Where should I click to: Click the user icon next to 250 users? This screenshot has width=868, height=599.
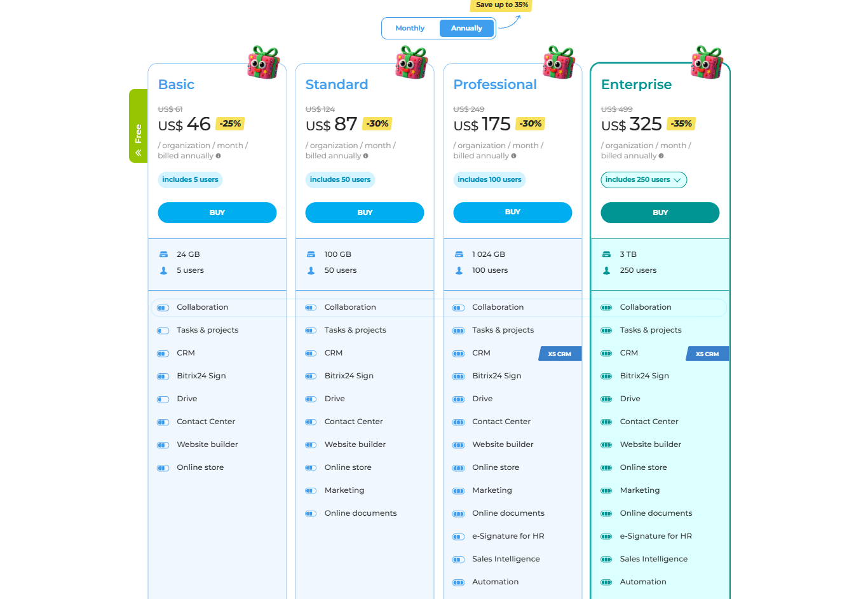(x=606, y=270)
